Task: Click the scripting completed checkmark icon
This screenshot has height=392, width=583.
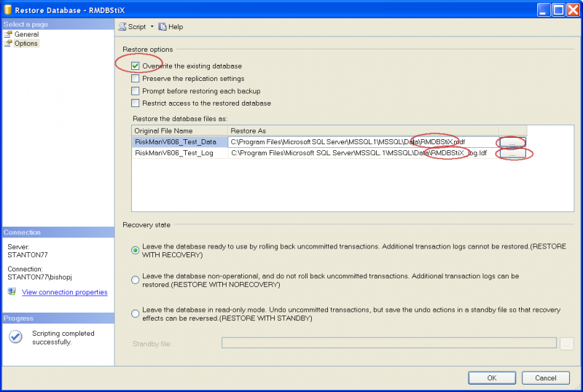Action: [15, 337]
